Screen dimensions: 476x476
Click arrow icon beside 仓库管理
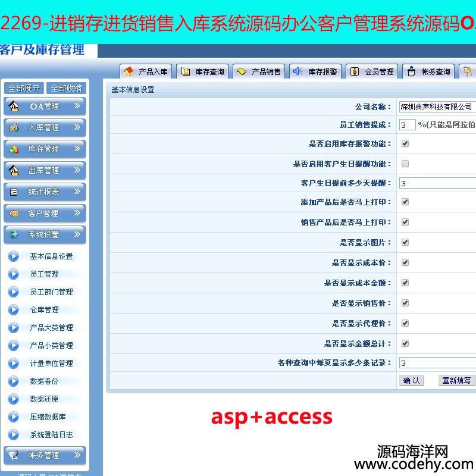pyautogui.click(x=13, y=309)
